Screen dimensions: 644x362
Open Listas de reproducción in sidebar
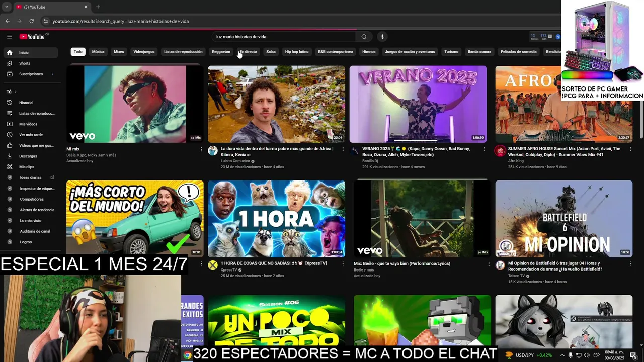pyautogui.click(x=31, y=113)
